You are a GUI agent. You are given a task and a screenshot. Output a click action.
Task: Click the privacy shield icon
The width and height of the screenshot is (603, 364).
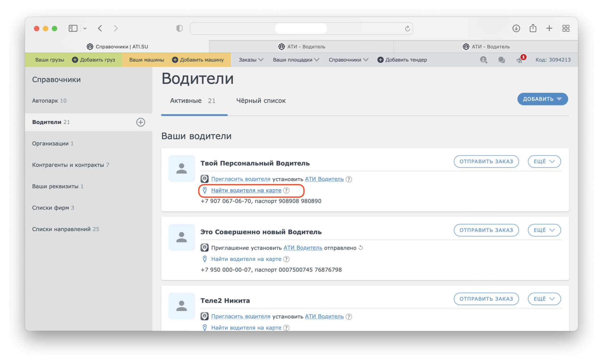click(179, 28)
